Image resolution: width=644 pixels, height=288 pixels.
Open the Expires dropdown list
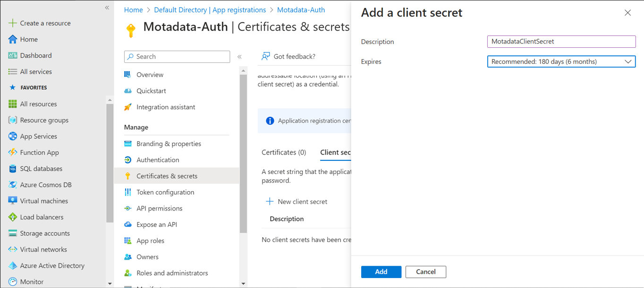pyautogui.click(x=561, y=61)
